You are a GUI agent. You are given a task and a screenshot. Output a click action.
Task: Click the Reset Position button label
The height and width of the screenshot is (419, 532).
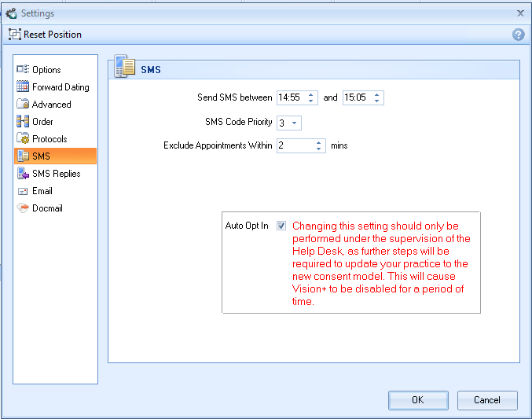pos(53,35)
